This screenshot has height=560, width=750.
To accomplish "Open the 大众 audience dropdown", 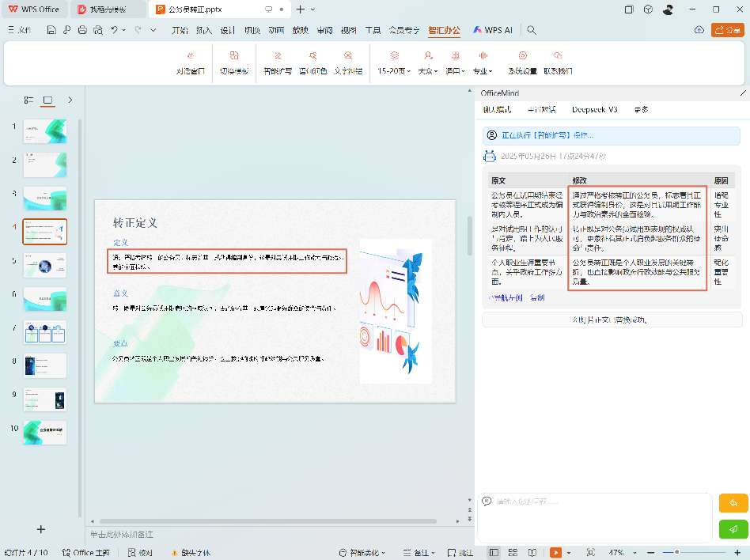I will (x=428, y=63).
